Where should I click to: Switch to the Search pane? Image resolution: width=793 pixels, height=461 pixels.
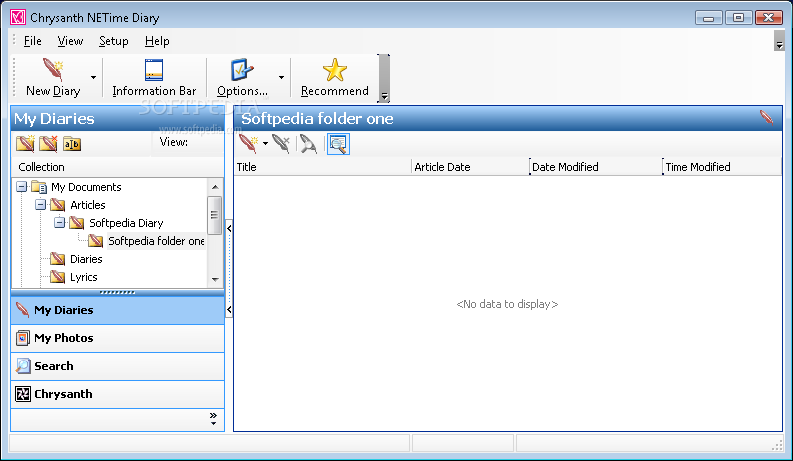click(117, 366)
